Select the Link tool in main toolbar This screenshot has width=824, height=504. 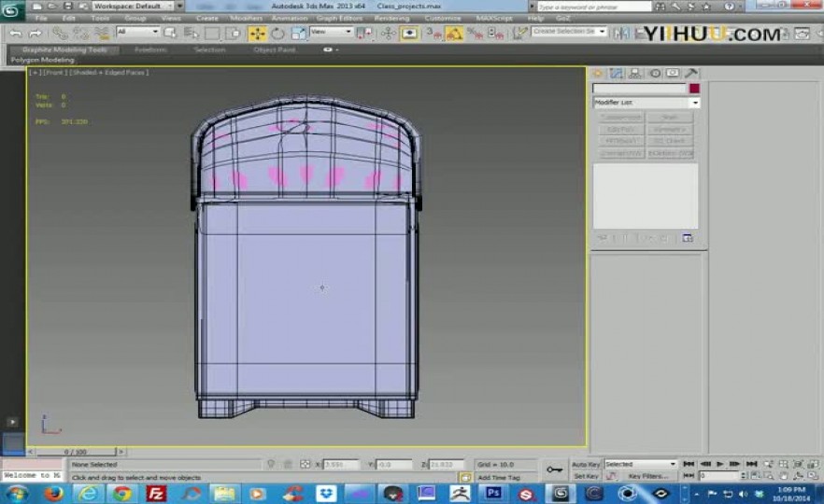(x=60, y=34)
